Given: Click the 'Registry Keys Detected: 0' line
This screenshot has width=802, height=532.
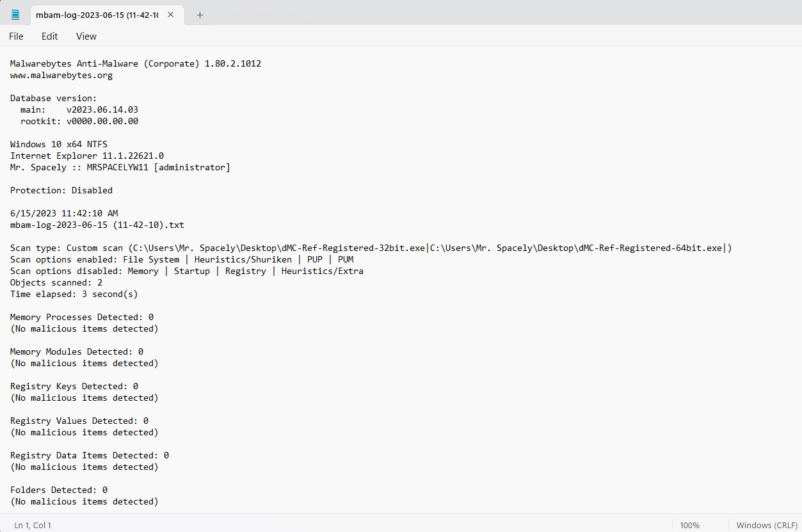Looking at the screenshot, I should [x=74, y=387].
